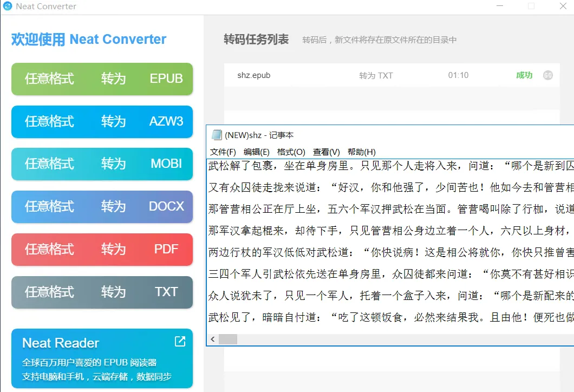Open Notepad 查看(V) menu
574x392 pixels.
(x=326, y=152)
